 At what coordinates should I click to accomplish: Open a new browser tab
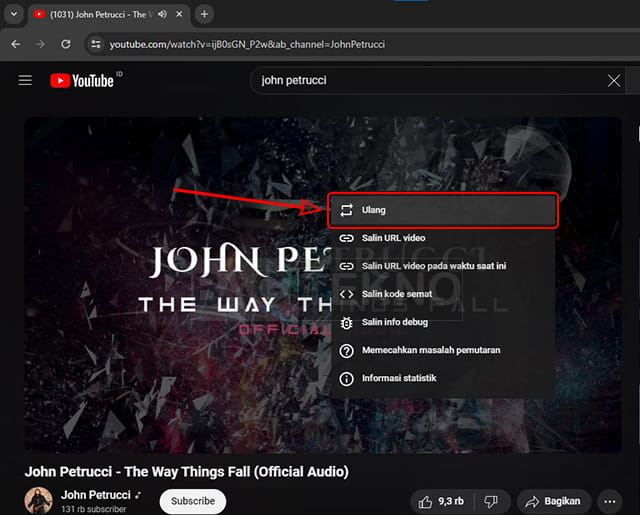point(204,14)
